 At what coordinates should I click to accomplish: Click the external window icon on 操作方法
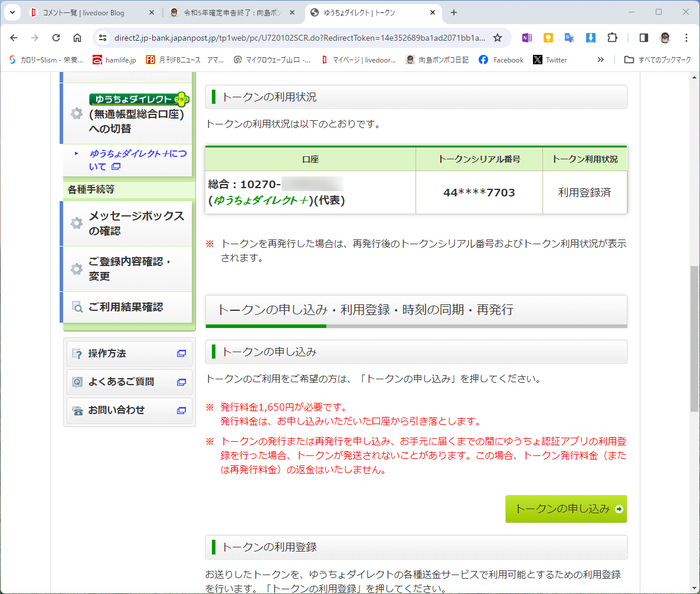(181, 353)
